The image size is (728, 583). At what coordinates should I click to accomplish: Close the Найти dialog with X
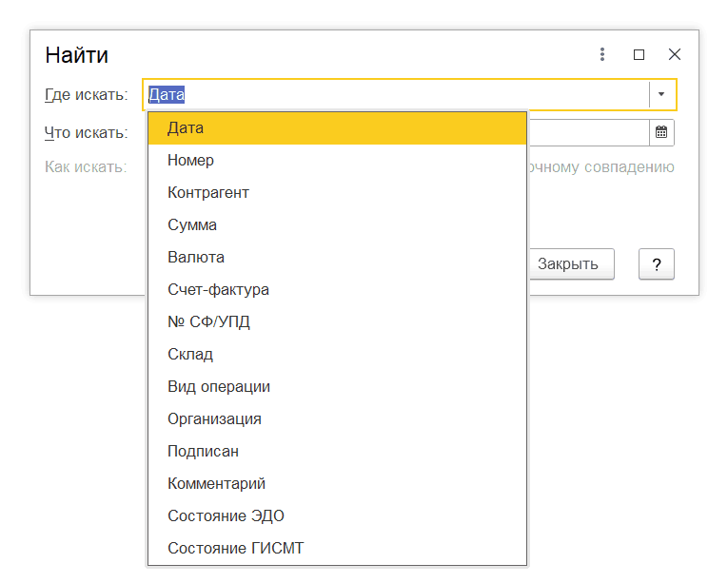(x=675, y=54)
